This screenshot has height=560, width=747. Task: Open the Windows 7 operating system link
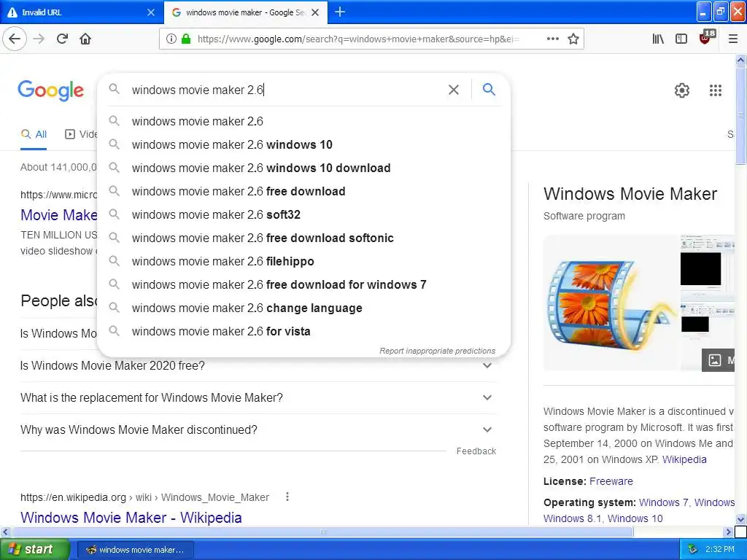(x=663, y=502)
